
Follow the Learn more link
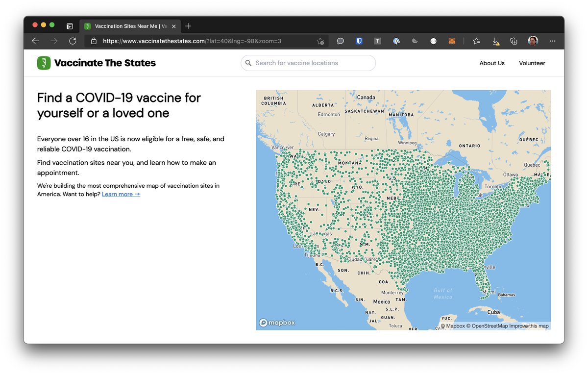[x=121, y=194]
